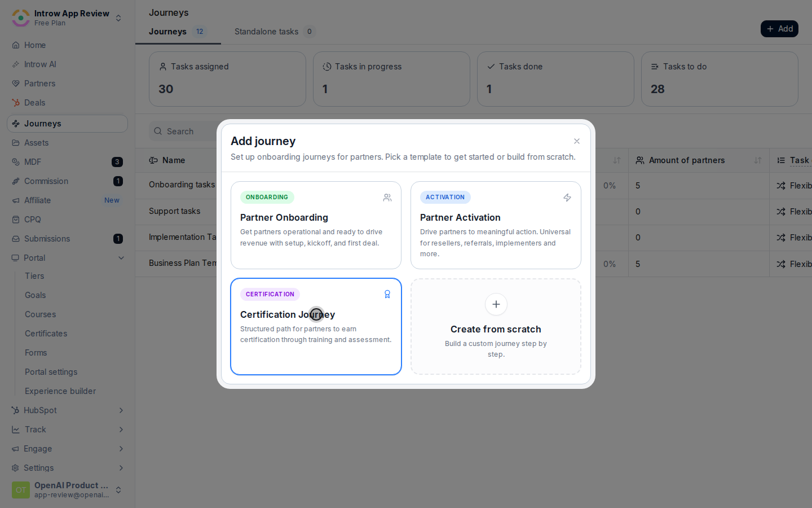Switch to the Journeys tab
Screen dimensions: 812x508
(178, 32)
